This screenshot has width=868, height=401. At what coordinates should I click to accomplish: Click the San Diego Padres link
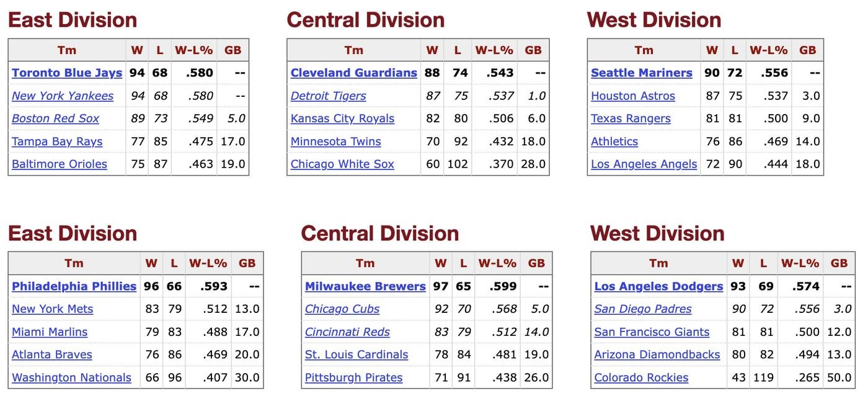pos(642,309)
